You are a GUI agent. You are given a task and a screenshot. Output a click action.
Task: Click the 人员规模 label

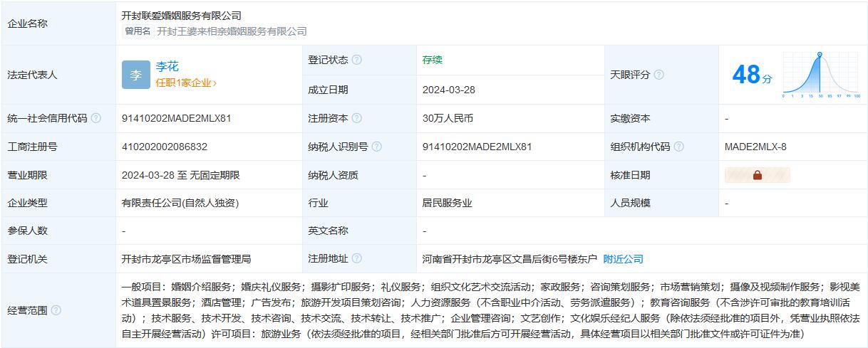tap(630, 203)
